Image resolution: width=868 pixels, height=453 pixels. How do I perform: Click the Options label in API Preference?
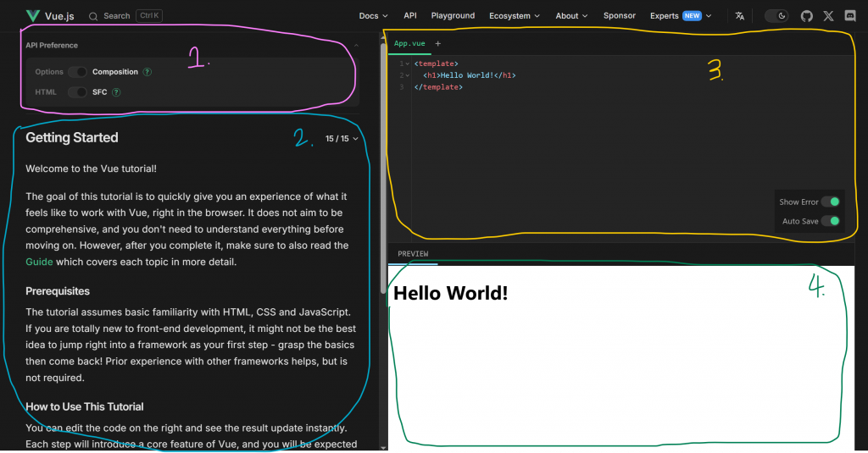click(49, 72)
